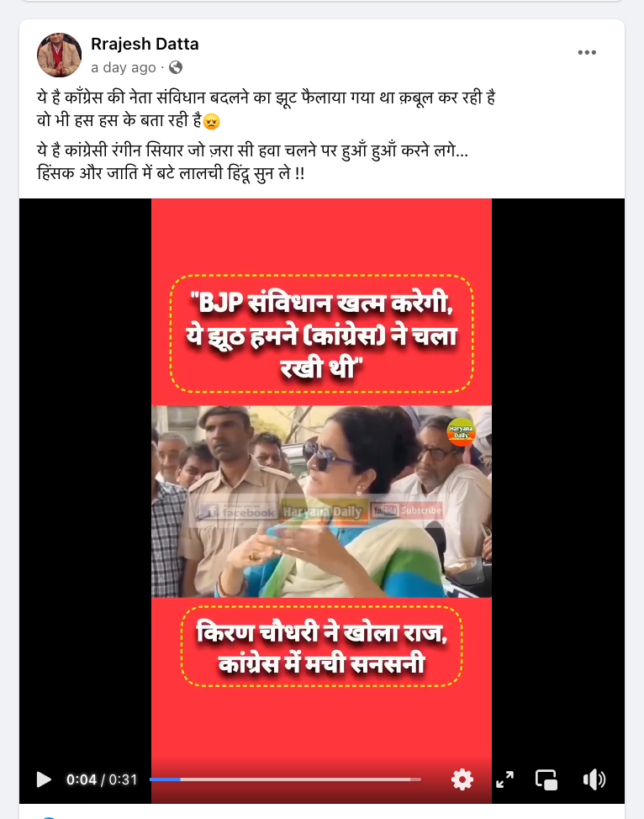This screenshot has width=644, height=819.
Task: Seek to the unplayed end of progress bar
Action: 301,779
